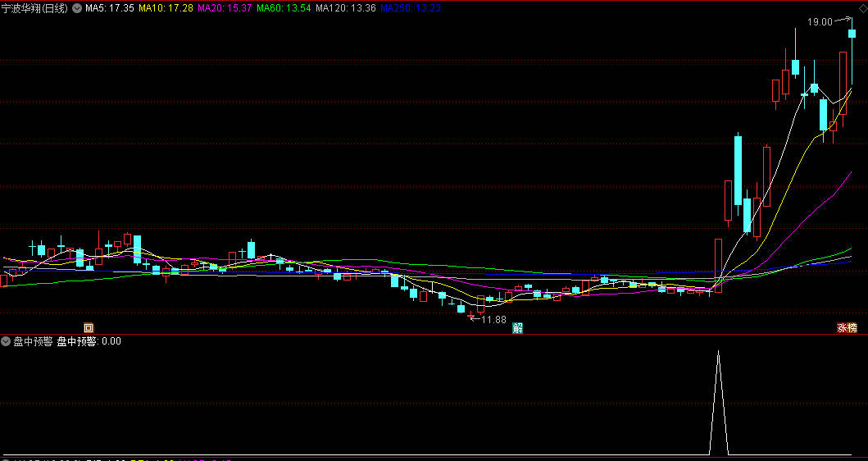Open the dropdown beside 宁波华翔(日线) title
868x461 pixels.
[77, 8]
